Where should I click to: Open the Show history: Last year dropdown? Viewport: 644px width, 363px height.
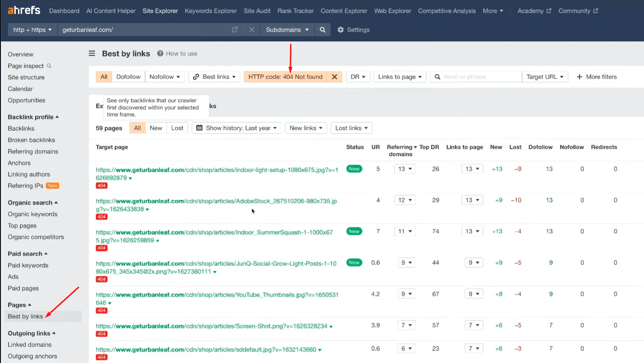click(237, 128)
